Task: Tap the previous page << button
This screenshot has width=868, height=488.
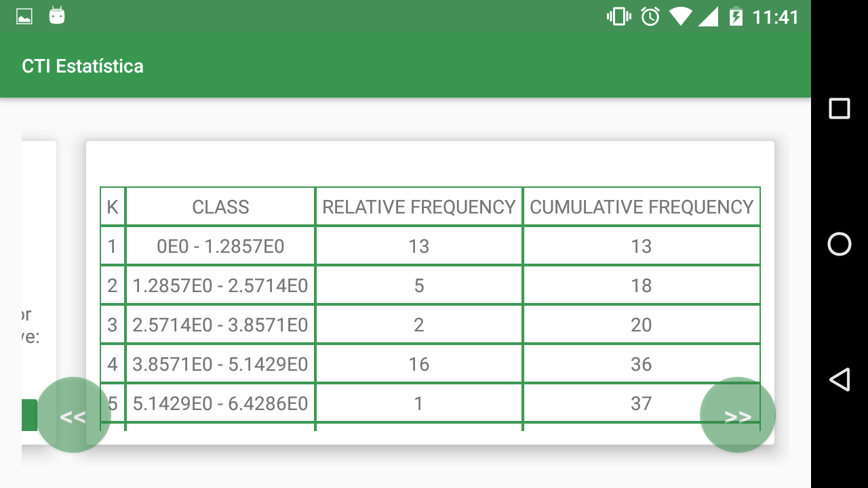Action: point(73,415)
